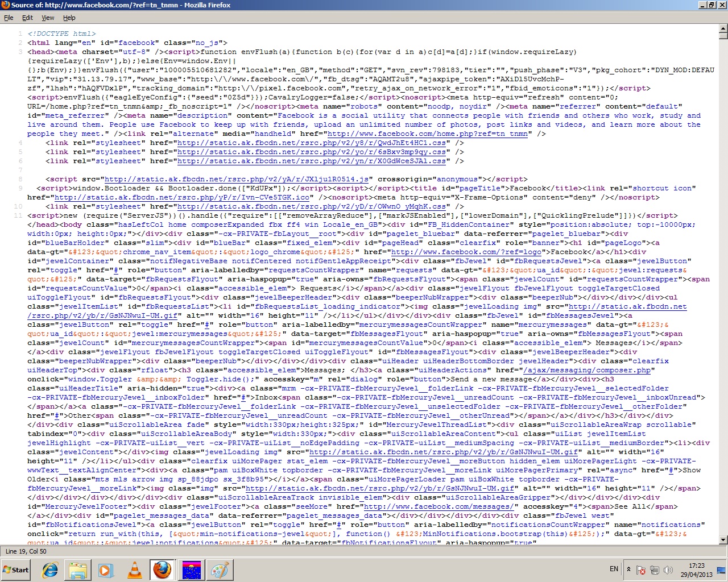Open the blue and pink taskbar app icon

191,569
